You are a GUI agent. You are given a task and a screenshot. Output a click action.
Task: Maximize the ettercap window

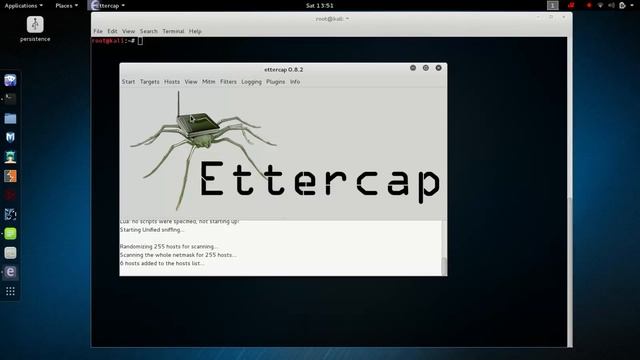426,68
